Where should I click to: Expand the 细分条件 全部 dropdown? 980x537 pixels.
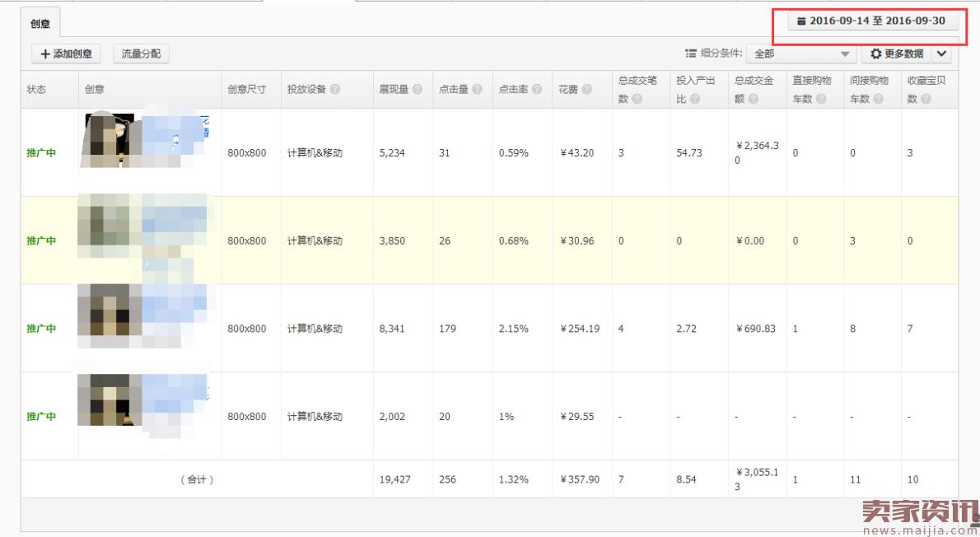coord(800,54)
